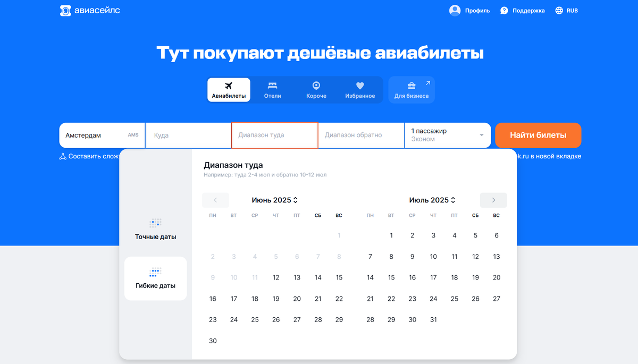
Task: Go to next month arrow
Action: point(493,200)
